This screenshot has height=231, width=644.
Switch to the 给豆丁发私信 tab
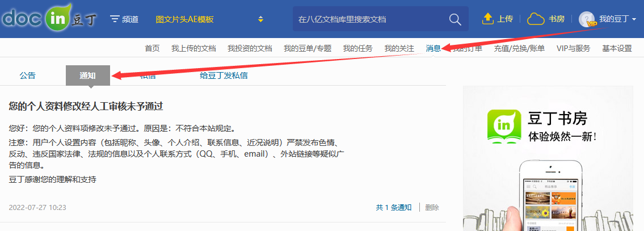click(224, 75)
